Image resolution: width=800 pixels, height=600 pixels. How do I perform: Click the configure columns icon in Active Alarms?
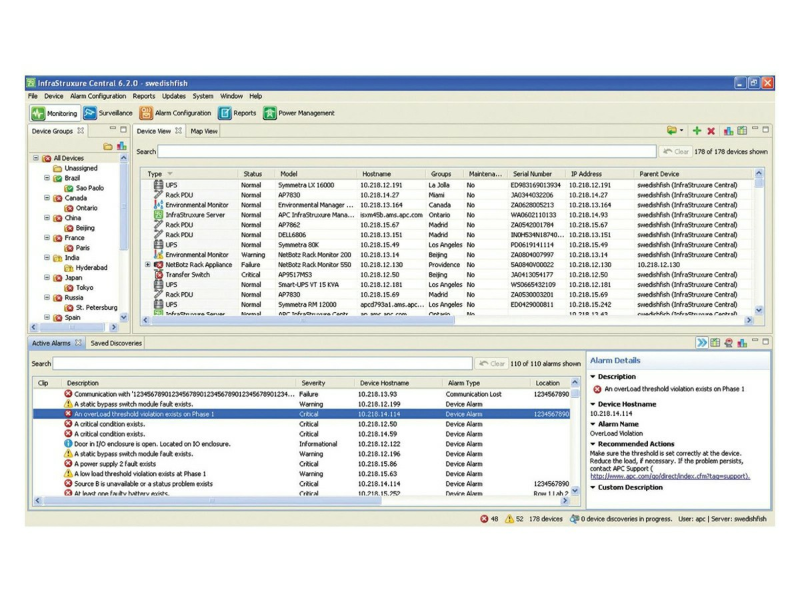pos(715,343)
